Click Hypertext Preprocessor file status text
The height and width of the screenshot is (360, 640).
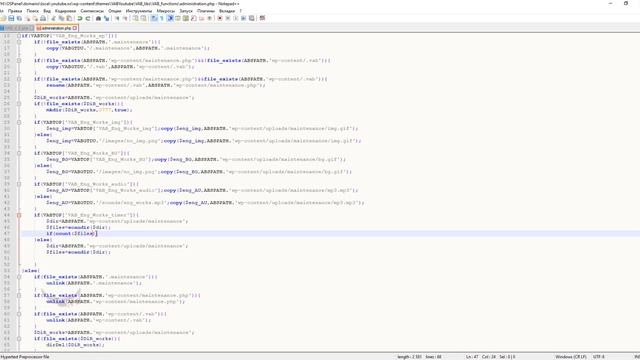tap(25, 357)
